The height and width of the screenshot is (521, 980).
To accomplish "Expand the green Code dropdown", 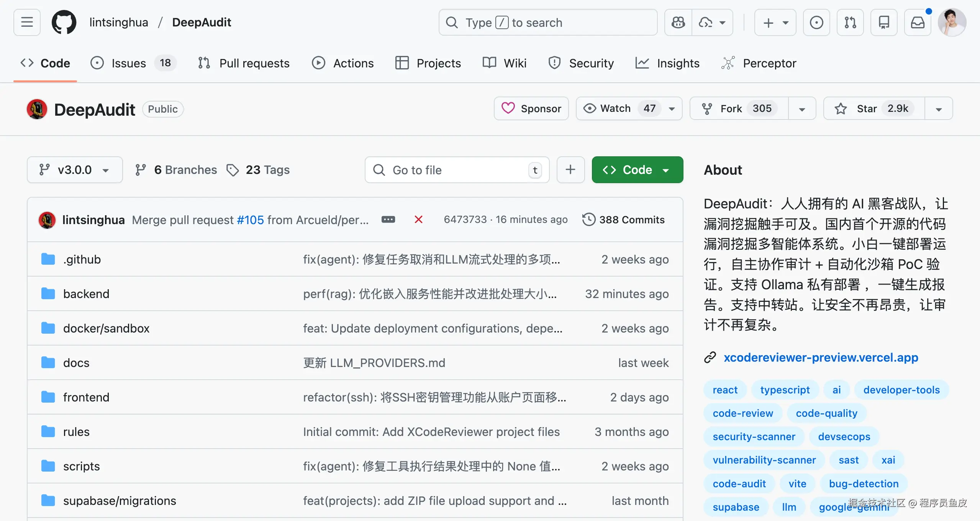I will (637, 170).
